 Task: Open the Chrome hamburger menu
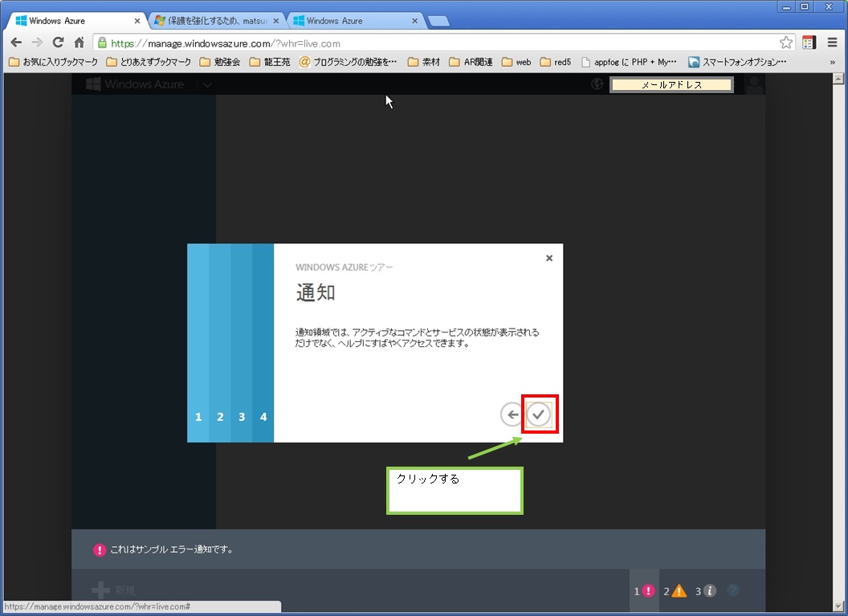point(832,43)
